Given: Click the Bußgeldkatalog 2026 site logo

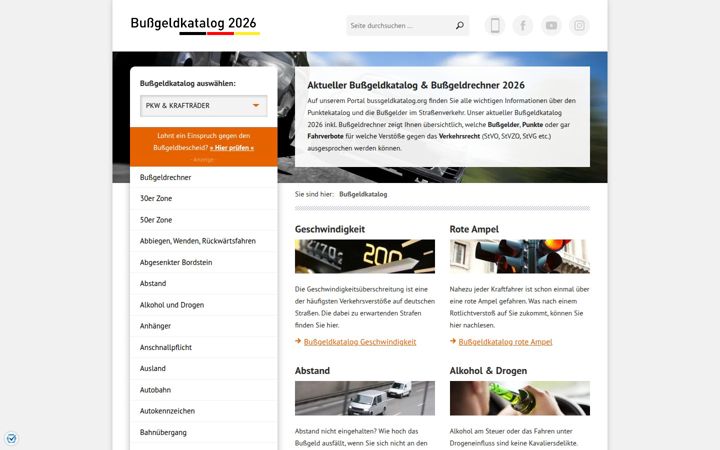Looking at the screenshot, I should 195,25.
